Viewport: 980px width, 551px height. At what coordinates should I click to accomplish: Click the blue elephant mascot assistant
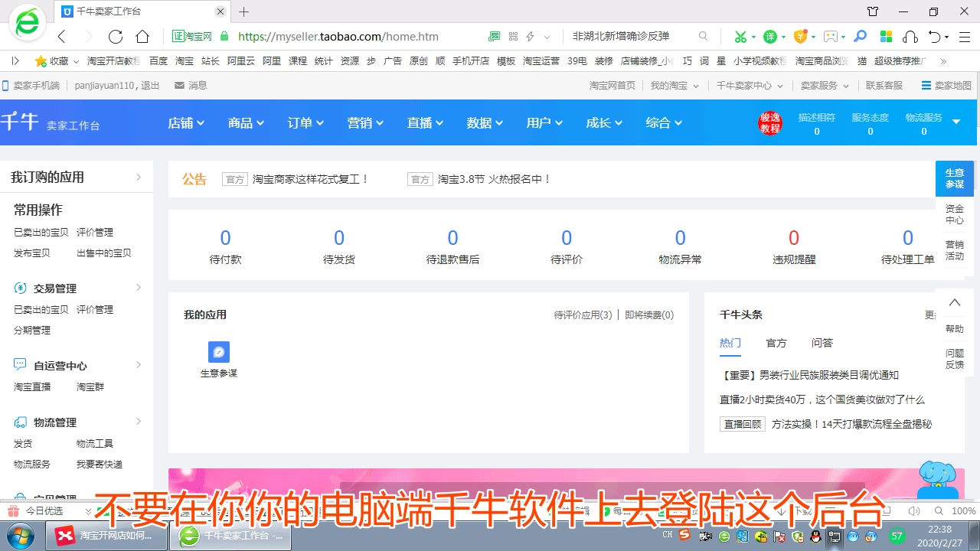pyautogui.click(x=939, y=481)
